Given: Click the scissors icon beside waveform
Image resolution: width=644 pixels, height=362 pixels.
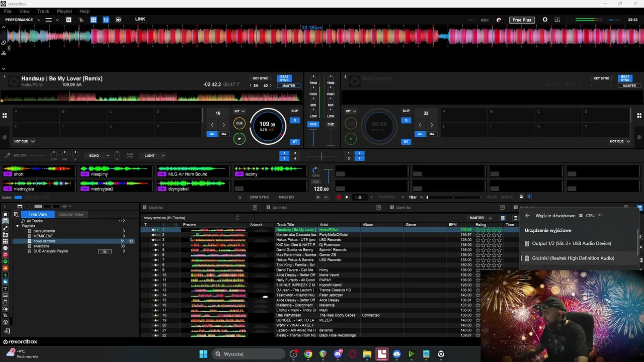Looking at the screenshot, I should 4,52.
